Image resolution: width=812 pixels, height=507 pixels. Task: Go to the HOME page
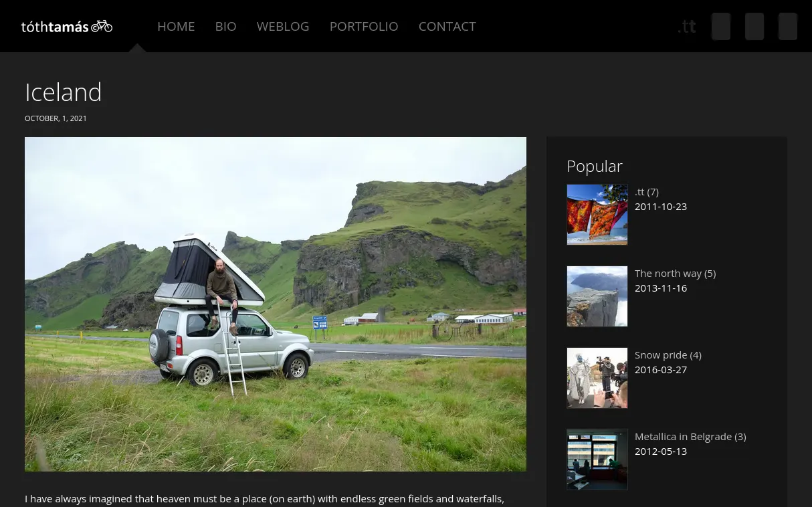(x=176, y=26)
